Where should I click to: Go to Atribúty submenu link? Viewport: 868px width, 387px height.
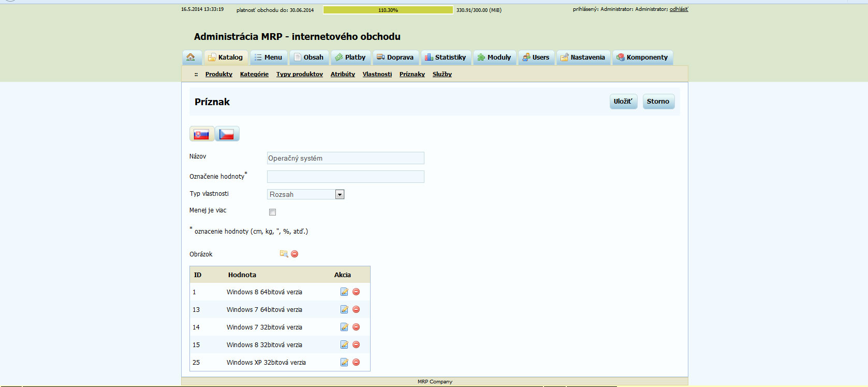pos(343,74)
